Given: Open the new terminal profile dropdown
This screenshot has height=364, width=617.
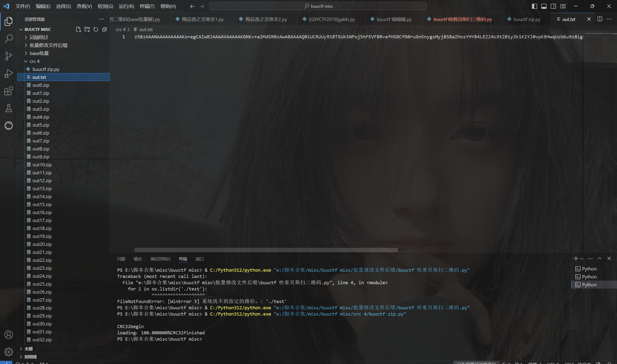Looking at the screenshot, I should 582,258.
